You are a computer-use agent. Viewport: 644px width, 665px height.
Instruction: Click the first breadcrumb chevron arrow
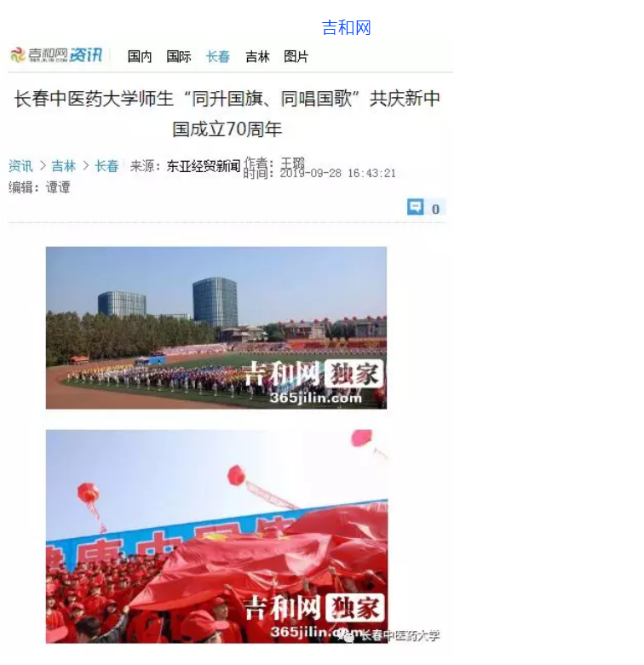43,166
